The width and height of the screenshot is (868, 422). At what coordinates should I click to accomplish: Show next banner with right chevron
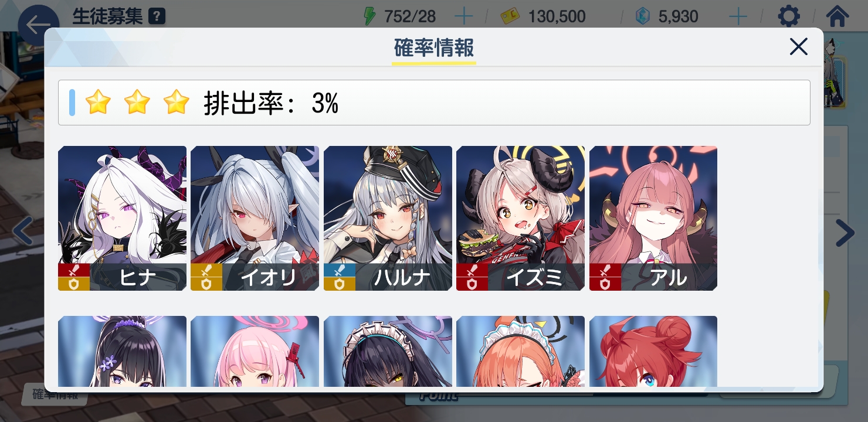point(845,233)
